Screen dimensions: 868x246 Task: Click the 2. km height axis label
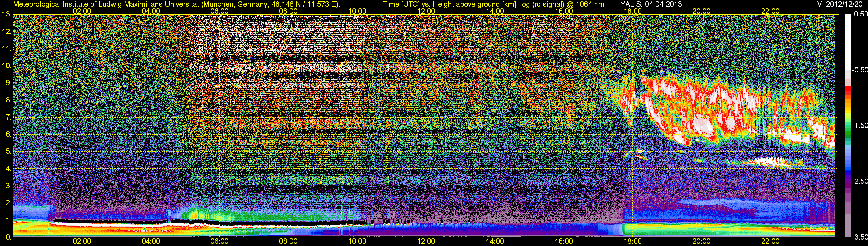pos(8,203)
